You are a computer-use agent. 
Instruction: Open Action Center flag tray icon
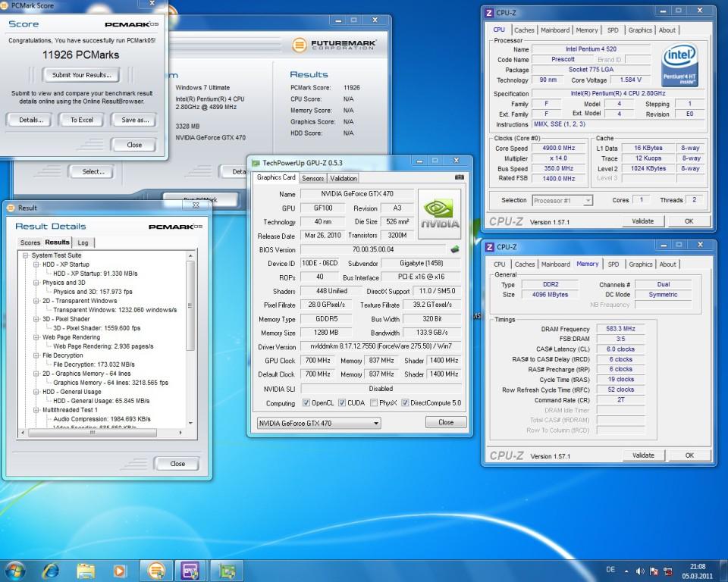point(654,571)
